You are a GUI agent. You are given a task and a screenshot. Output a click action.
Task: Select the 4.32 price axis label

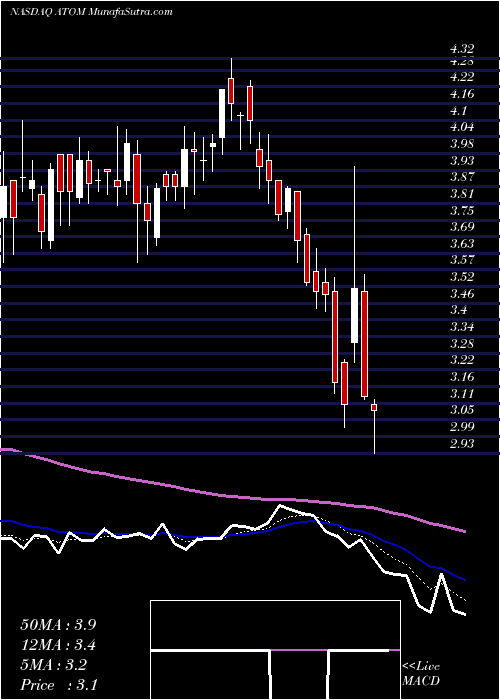pyautogui.click(x=462, y=49)
